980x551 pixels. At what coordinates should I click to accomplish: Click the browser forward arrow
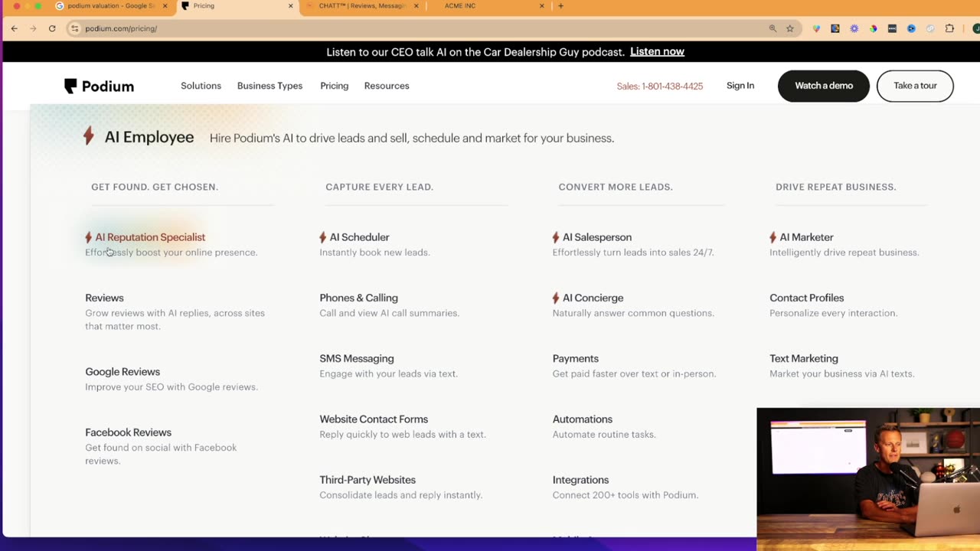(33, 28)
